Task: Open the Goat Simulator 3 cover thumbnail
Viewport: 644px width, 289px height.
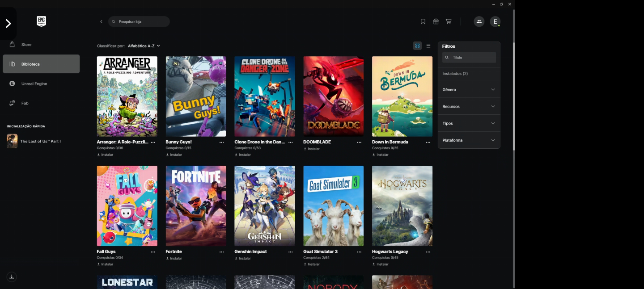Action: click(x=334, y=206)
